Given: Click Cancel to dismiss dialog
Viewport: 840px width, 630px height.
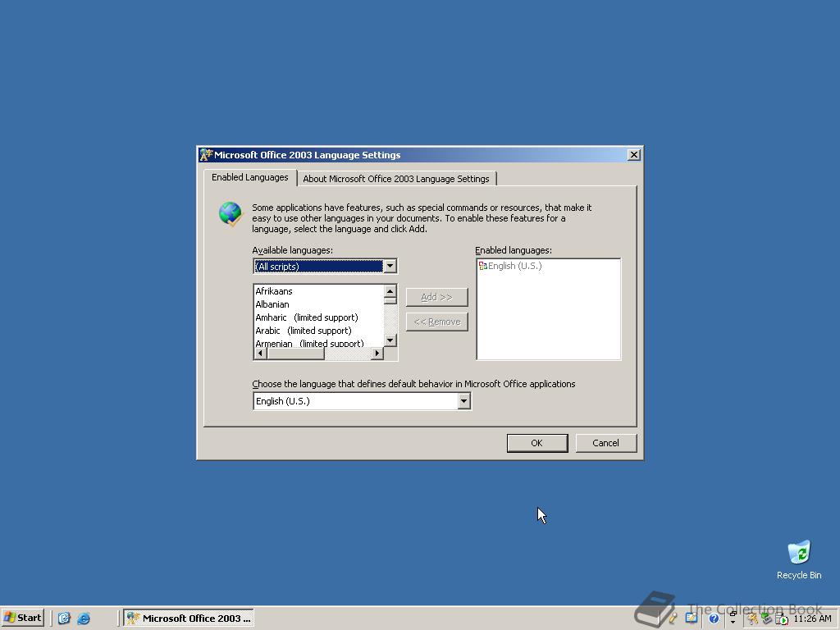Looking at the screenshot, I should point(606,443).
